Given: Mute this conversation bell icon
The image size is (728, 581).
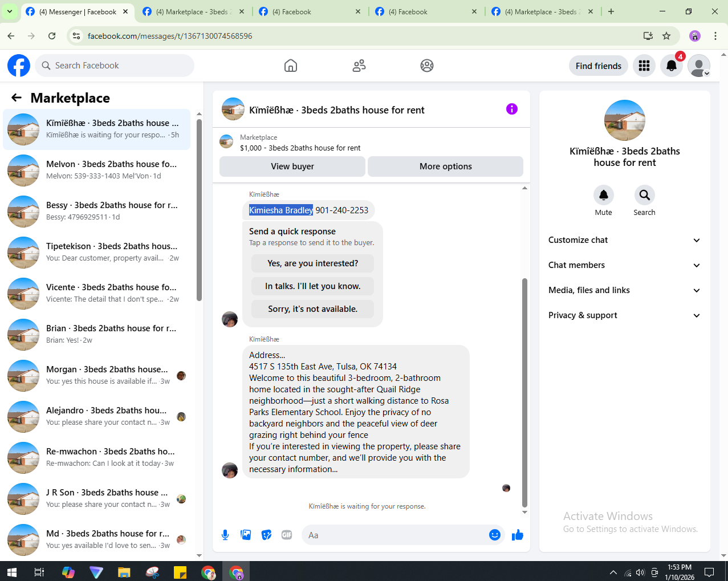Looking at the screenshot, I should click(x=604, y=195).
